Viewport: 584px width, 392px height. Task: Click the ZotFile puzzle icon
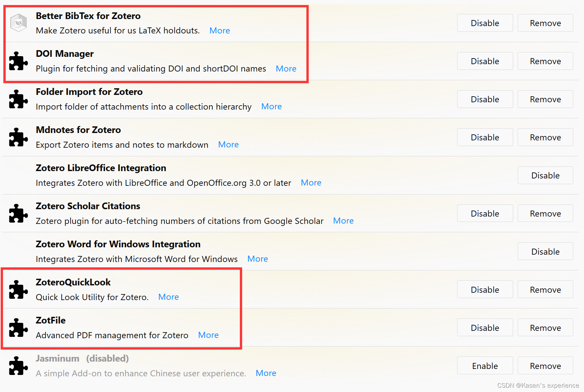18,328
